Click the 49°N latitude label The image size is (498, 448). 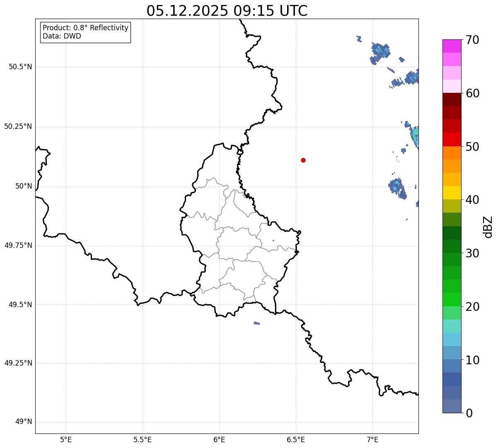(24, 422)
